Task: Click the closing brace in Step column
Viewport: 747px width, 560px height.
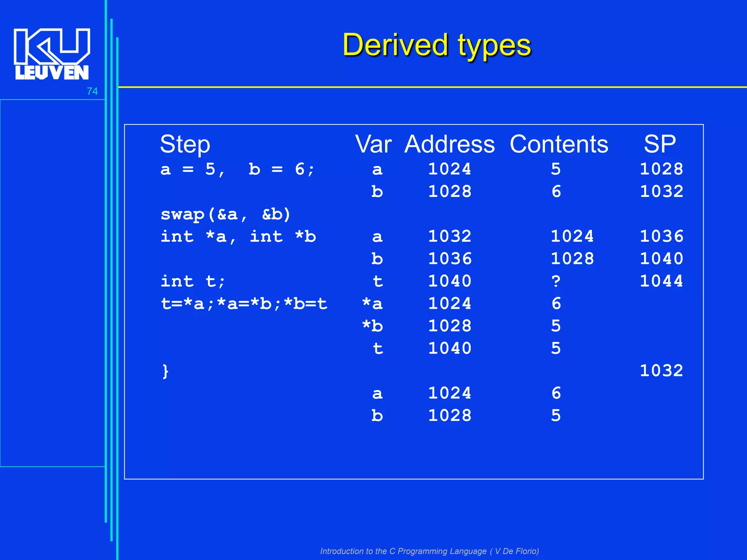Action: (165, 371)
